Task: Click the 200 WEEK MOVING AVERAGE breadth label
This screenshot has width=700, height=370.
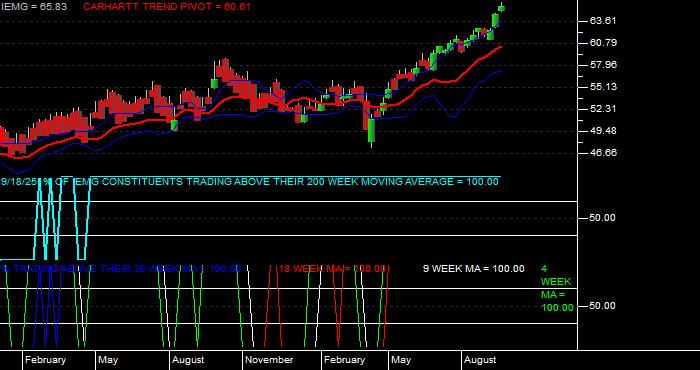Action: (x=250, y=182)
